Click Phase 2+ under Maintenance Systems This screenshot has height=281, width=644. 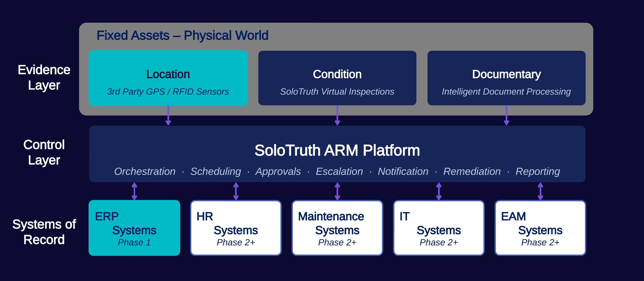click(337, 242)
